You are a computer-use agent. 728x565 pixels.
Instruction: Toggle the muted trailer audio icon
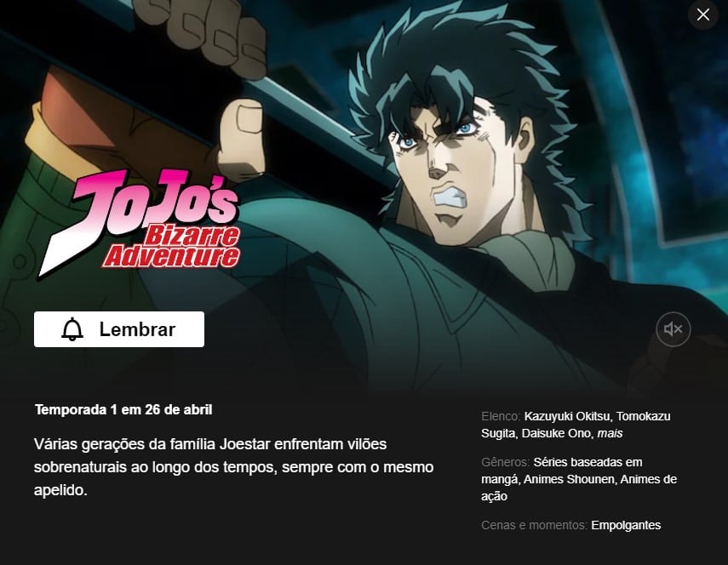coord(673,329)
